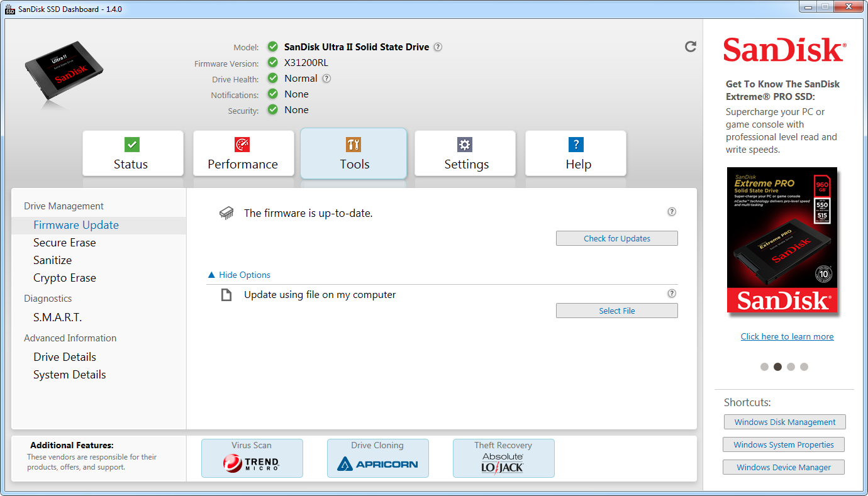Open Drive Details under Advanced Information
Image resolution: width=868 pixels, height=496 pixels.
click(x=65, y=357)
